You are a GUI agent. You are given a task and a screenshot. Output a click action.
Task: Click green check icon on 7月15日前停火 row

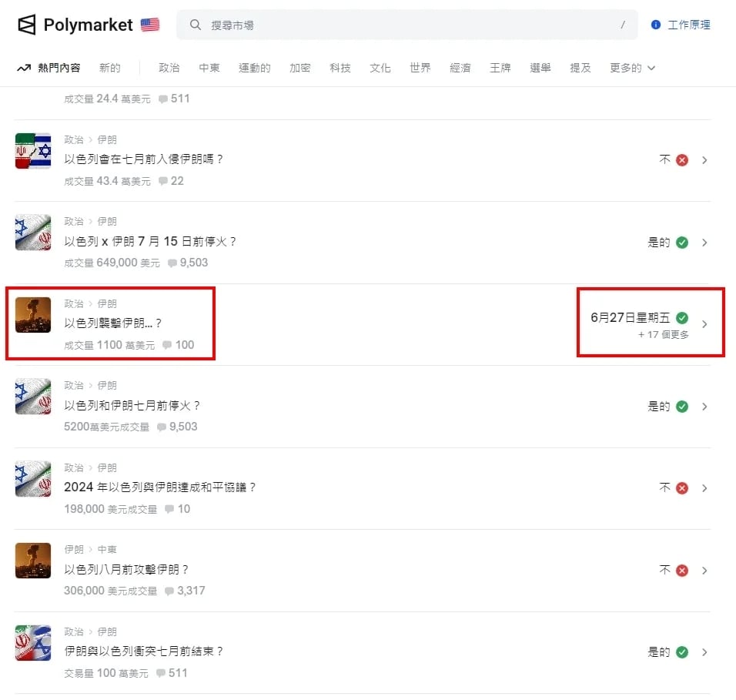[682, 243]
